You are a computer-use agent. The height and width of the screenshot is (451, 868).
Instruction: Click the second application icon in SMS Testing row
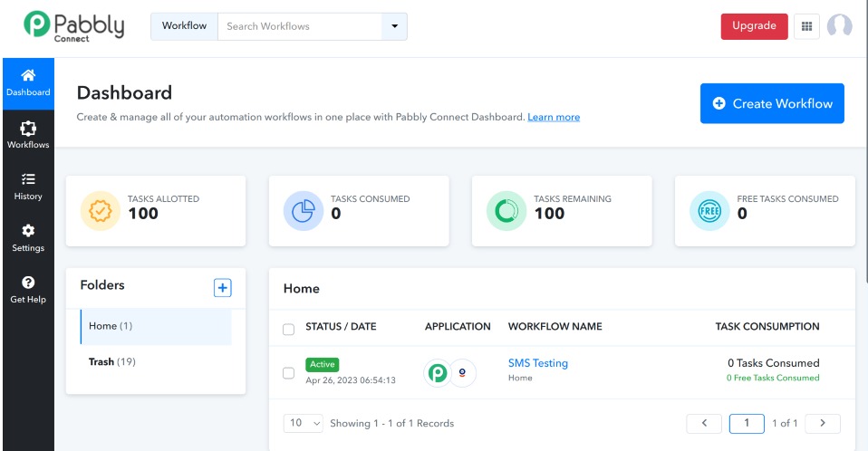point(462,372)
